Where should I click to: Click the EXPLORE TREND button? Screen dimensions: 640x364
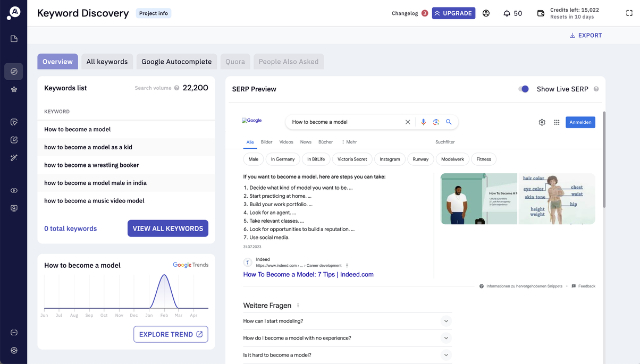pyautogui.click(x=171, y=334)
